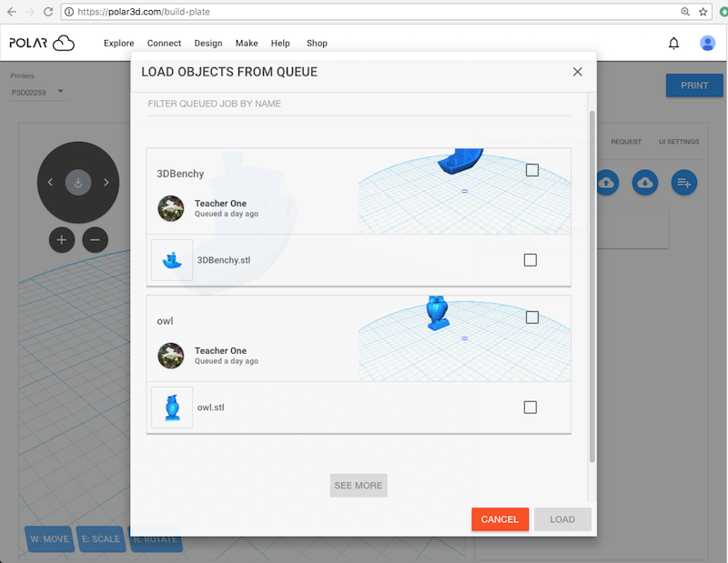Screen dimensions: 728x563
Task: Click the center home view button
Action: coord(78,183)
